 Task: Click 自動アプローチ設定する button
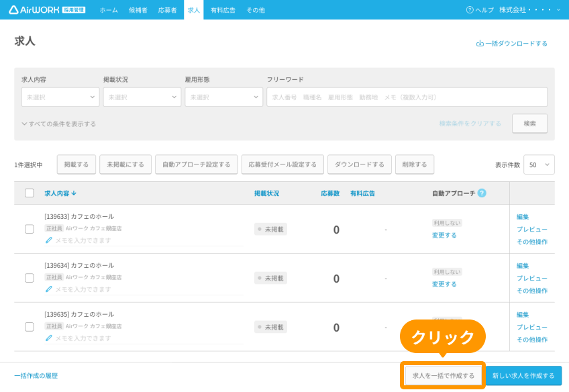pos(197,164)
